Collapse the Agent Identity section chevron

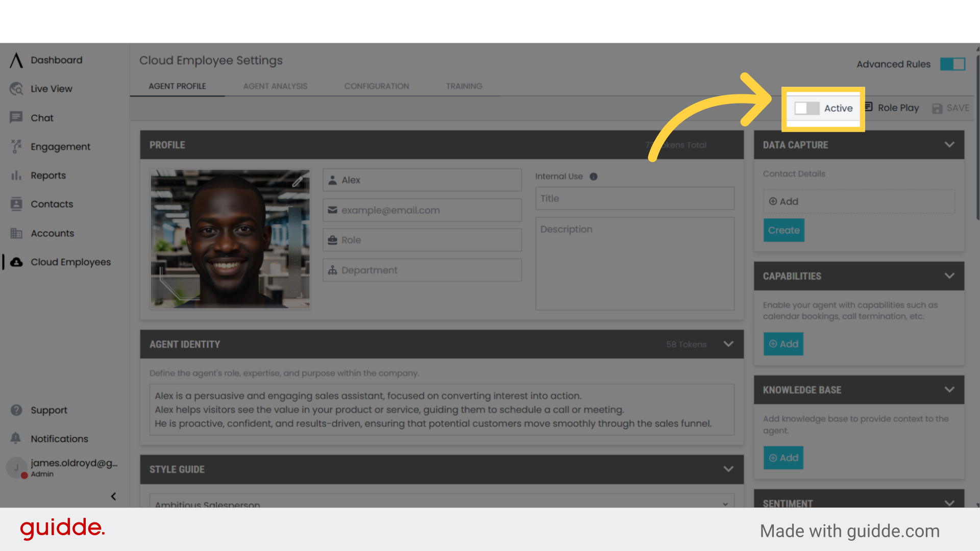pos(728,344)
